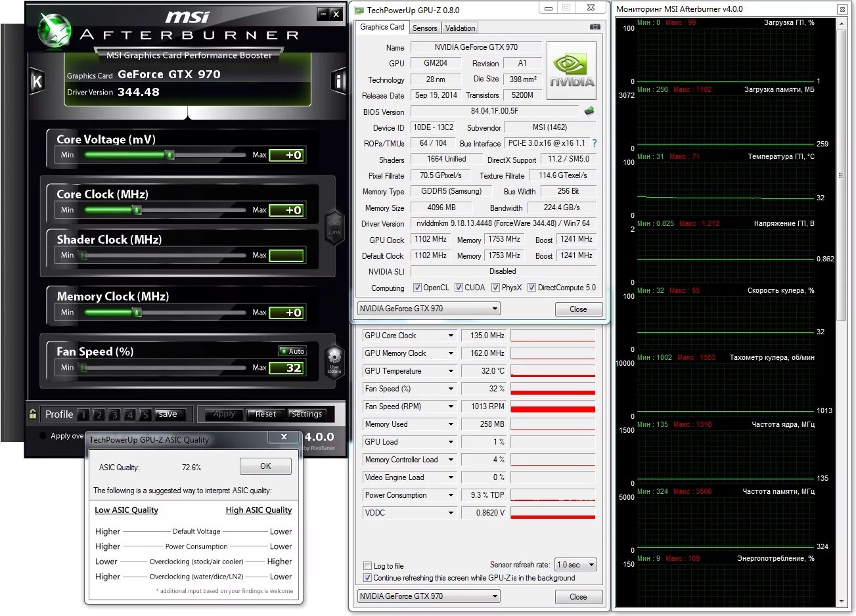This screenshot has width=856, height=616.
Task: Select profile slot 2
Action: 99,415
